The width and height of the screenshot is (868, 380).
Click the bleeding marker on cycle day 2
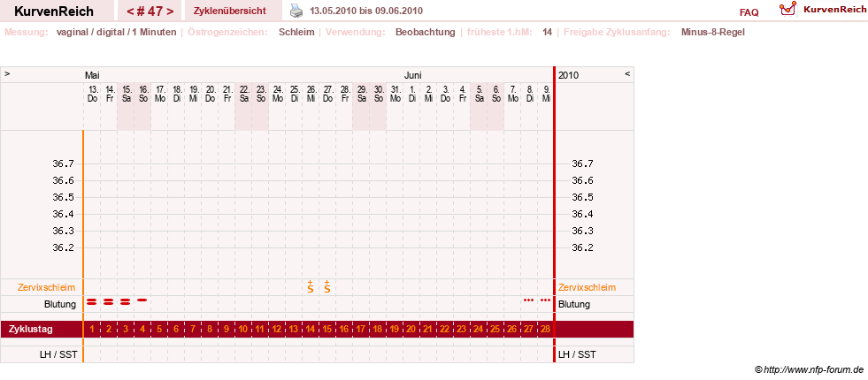point(109,301)
